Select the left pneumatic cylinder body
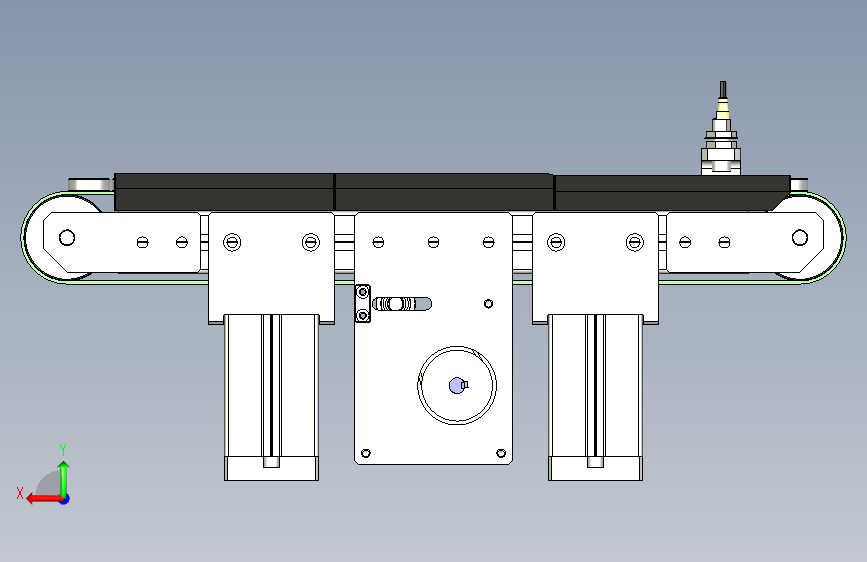Viewport: 867px width, 562px height. click(271, 397)
